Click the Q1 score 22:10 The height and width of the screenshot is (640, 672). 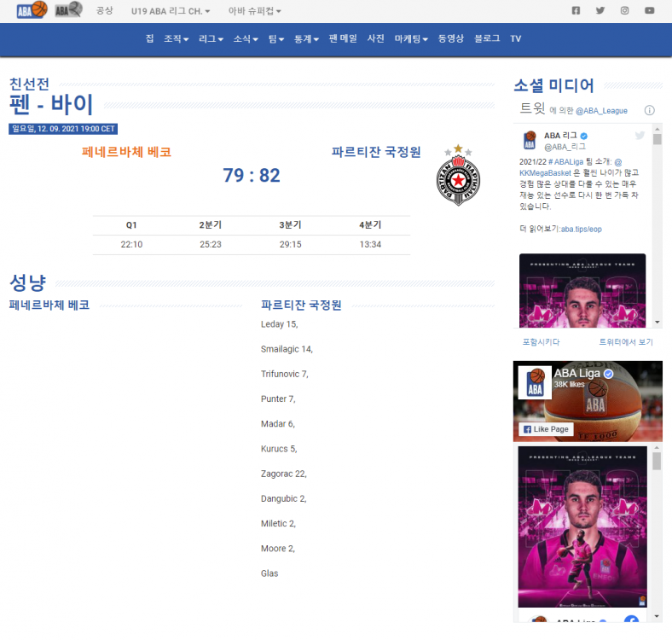pyautogui.click(x=131, y=245)
